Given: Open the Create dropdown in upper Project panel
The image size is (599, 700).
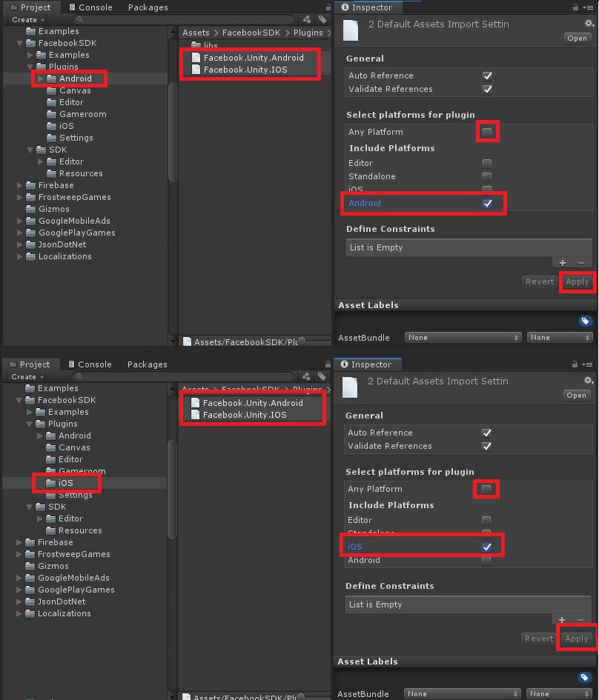Looking at the screenshot, I should 28,20.
